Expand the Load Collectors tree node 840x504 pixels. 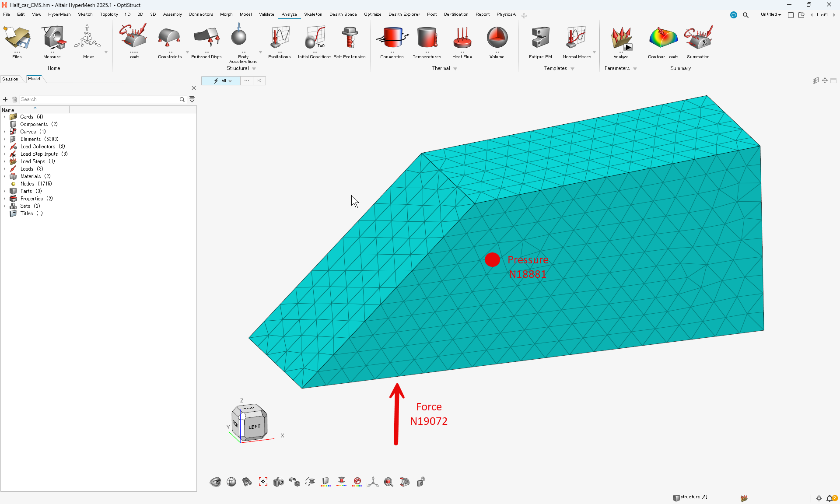4,147
